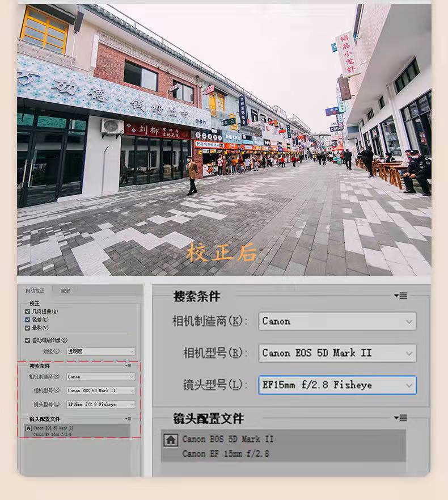
Task: Uncheck the 晕影 vignette option
Action: [x=28, y=327]
